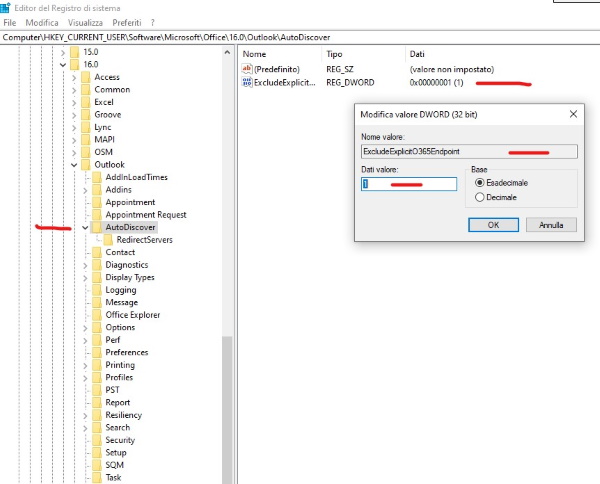Viewport: 600px width, 484px height.
Task: Select the Office Explorer key
Action: [x=133, y=315]
